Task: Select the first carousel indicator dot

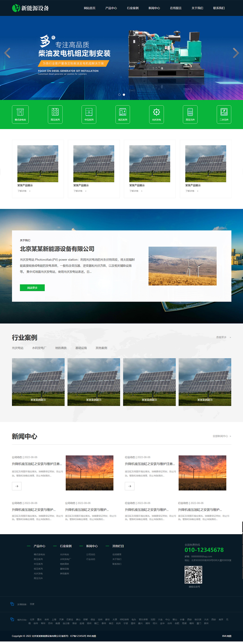Action: [119, 95]
